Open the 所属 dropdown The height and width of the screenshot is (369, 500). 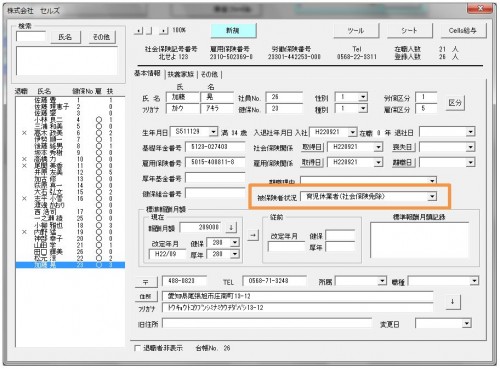382,281
